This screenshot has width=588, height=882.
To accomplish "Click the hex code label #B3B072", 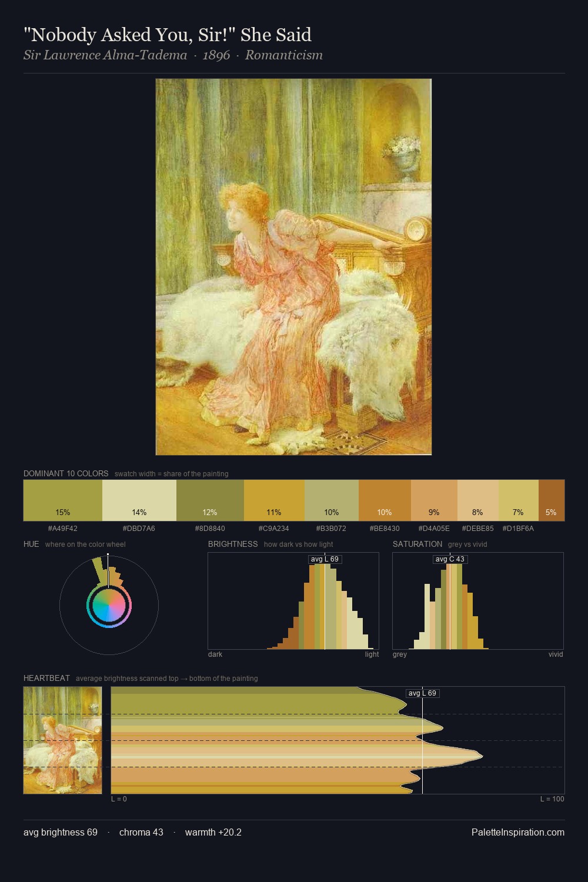I will pos(332,529).
